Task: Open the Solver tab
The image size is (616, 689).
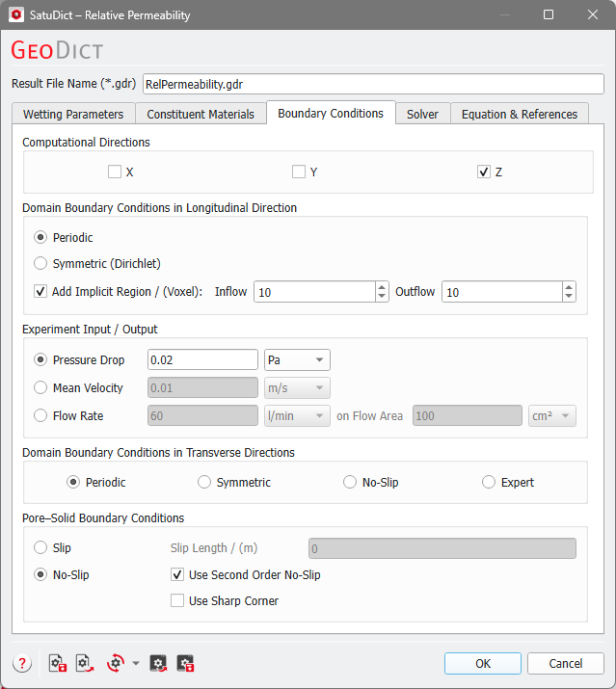Action: tap(422, 114)
